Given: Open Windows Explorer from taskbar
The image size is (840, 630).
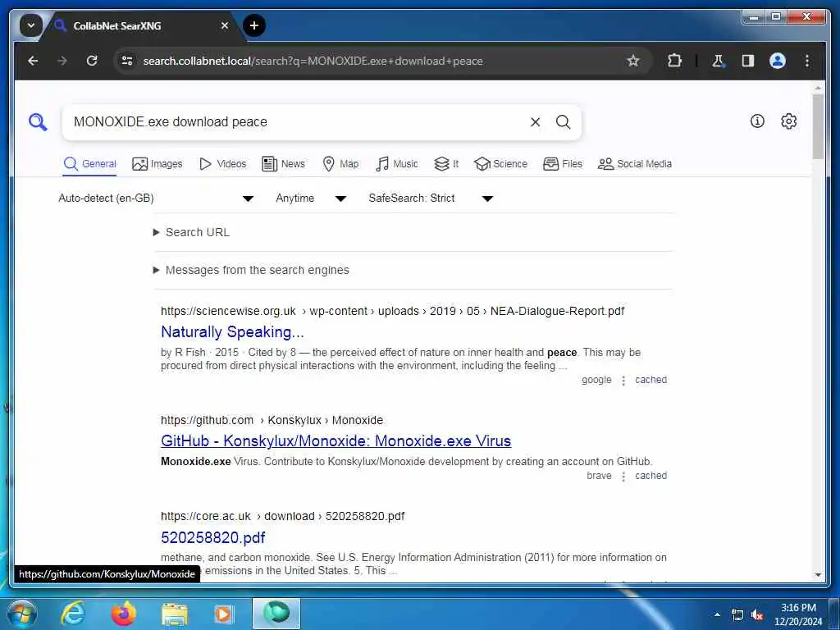Looking at the screenshot, I should pos(175,614).
